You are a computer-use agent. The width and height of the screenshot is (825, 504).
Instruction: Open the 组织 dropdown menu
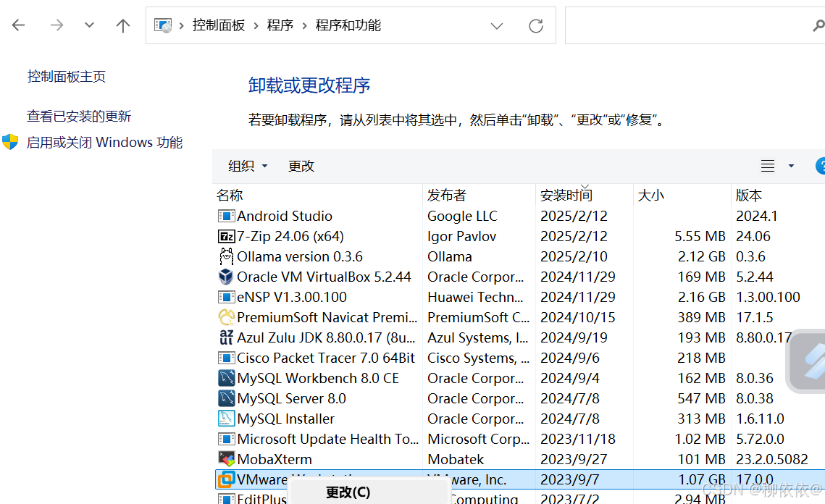248,167
